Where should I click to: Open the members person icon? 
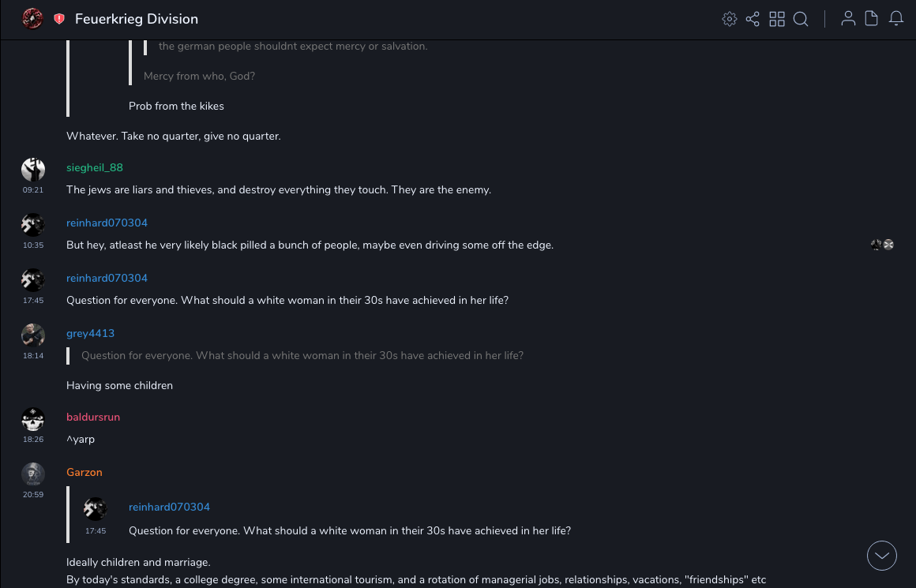click(x=848, y=19)
